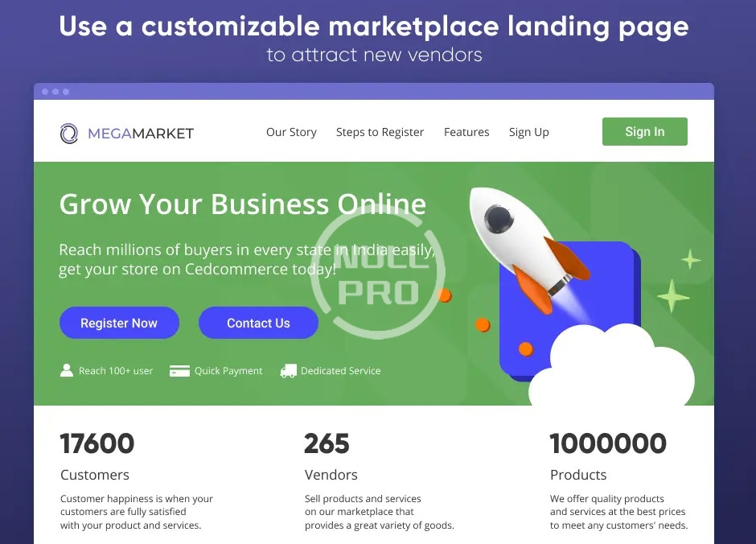This screenshot has height=544, width=756.
Task: Click the green Sign In button
Action: click(x=645, y=131)
